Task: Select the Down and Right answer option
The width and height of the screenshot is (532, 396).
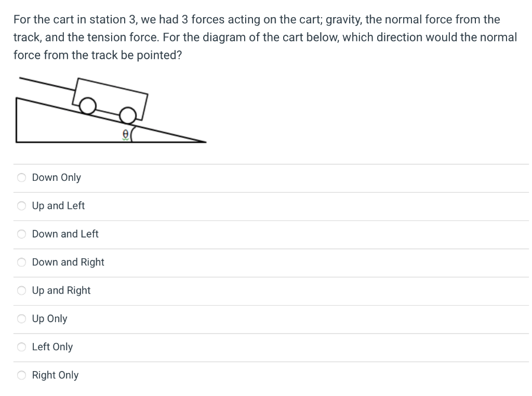Action: [x=21, y=262]
